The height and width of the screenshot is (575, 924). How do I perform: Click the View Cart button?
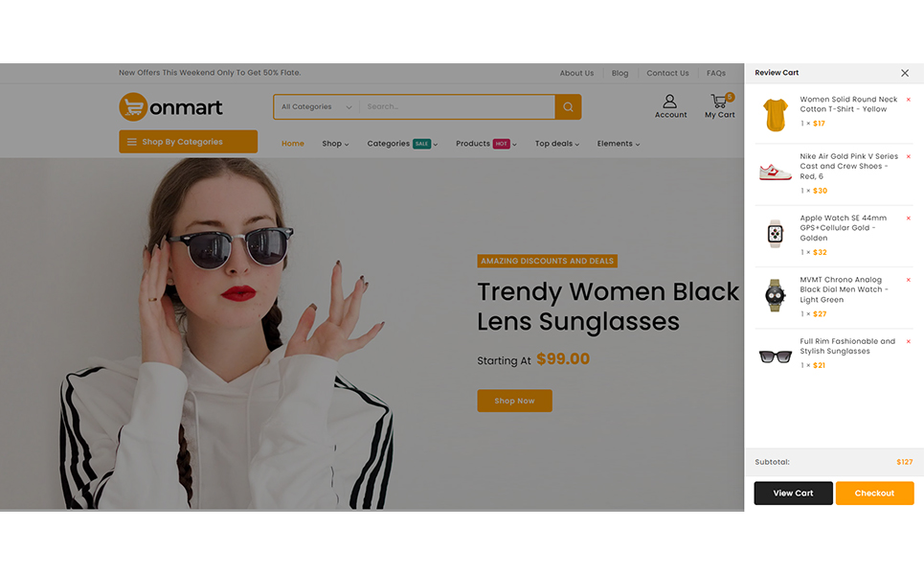point(793,493)
